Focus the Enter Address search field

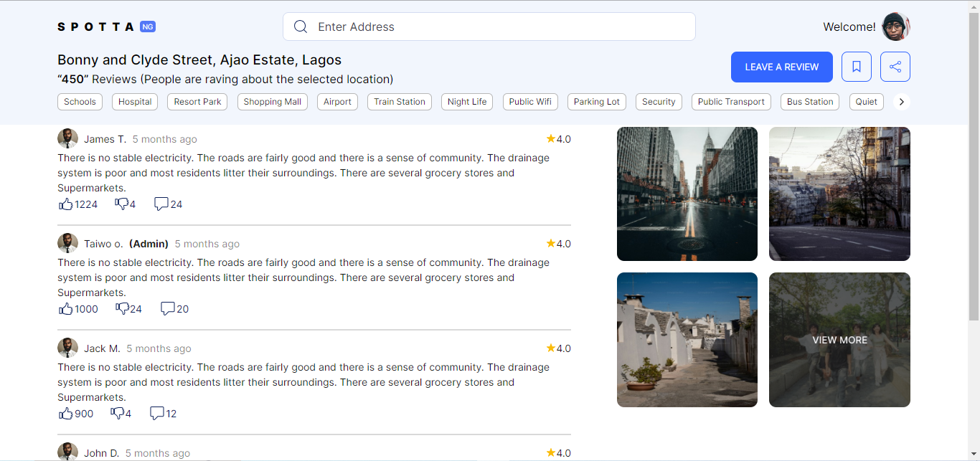pyautogui.click(x=489, y=27)
